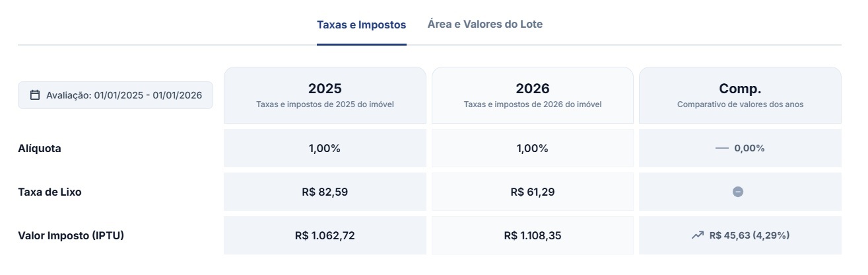Click the gray minus circle icon
Image resolution: width=868 pixels, height=275 pixels.
click(738, 192)
